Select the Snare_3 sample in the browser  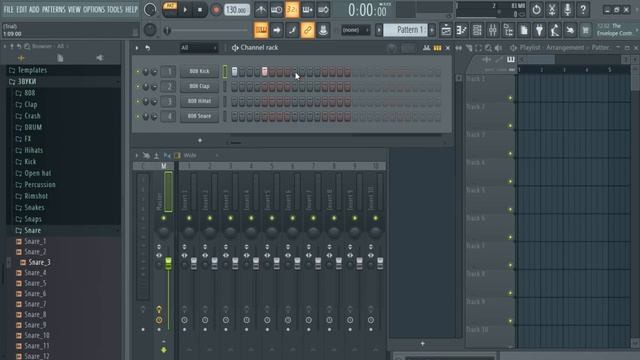coord(40,262)
